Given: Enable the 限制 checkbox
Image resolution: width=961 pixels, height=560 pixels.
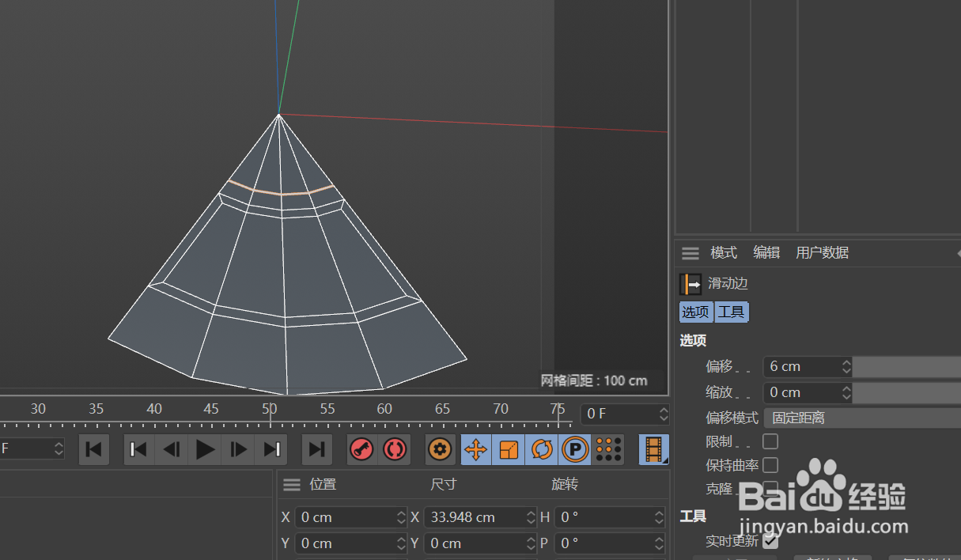Looking at the screenshot, I should 770,441.
